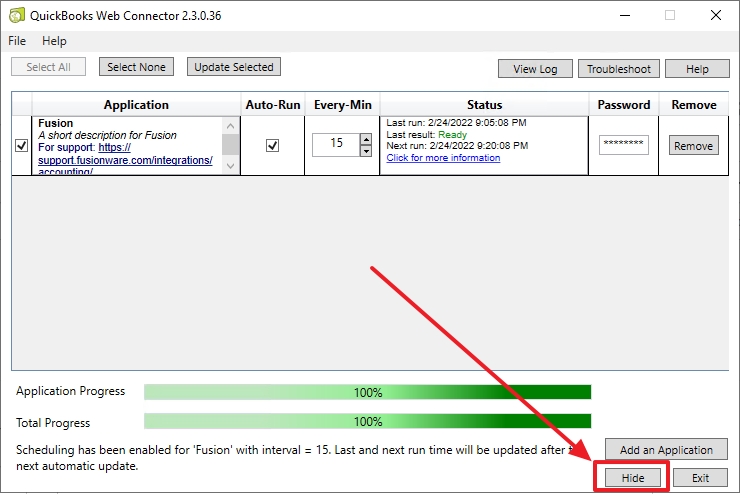Click the Fusion password field
Screen dimensions: 740x494
point(624,145)
